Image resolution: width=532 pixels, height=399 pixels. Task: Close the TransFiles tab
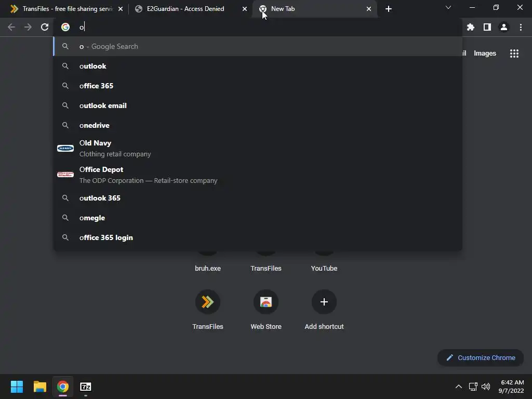pyautogui.click(x=121, y=9)
